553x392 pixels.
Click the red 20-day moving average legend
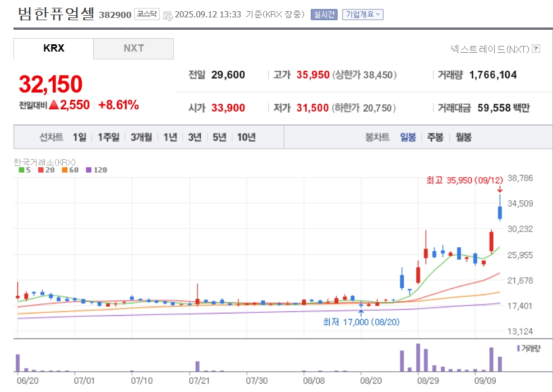[46, 170]
